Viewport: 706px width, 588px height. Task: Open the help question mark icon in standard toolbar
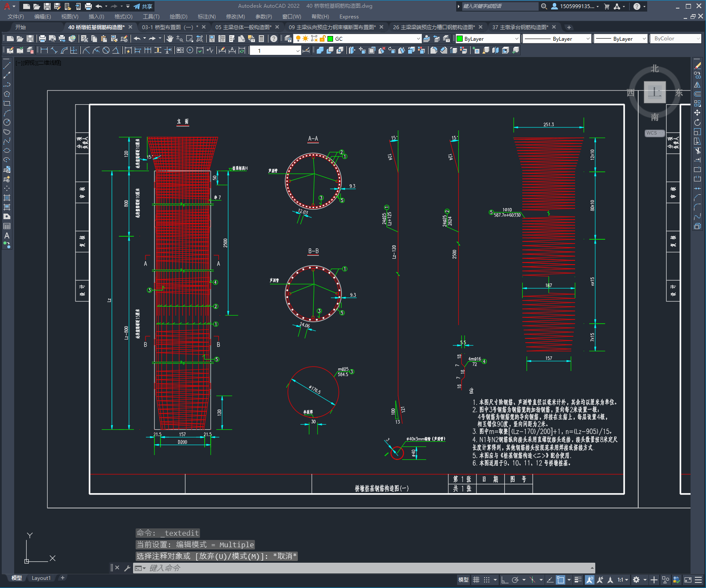pyautogui.click(x=274, y=39)
